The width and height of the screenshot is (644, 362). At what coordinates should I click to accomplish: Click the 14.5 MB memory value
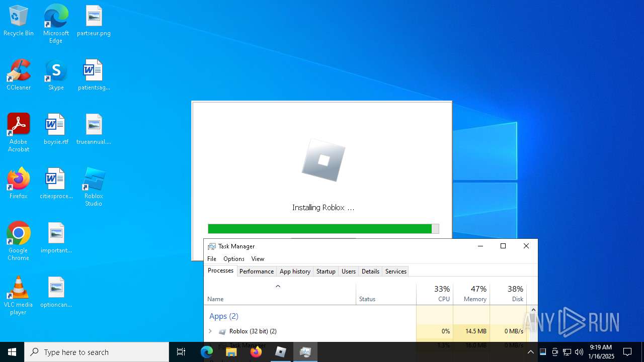(476, 331)
